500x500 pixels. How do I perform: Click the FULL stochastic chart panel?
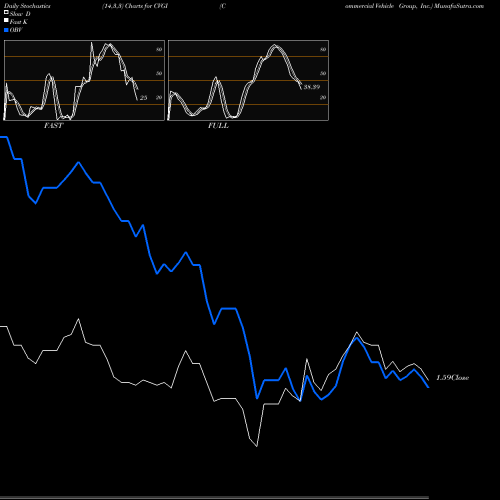[x=248, y=80]
